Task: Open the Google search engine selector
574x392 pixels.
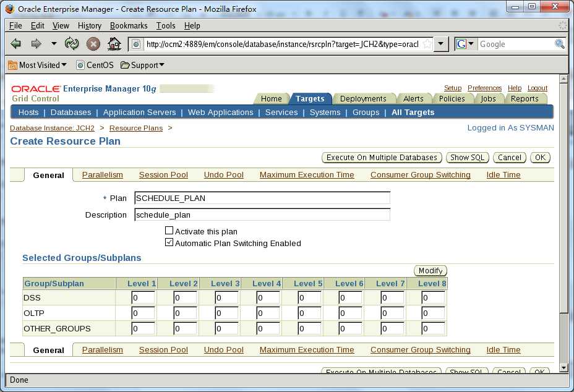Action: 465,45
